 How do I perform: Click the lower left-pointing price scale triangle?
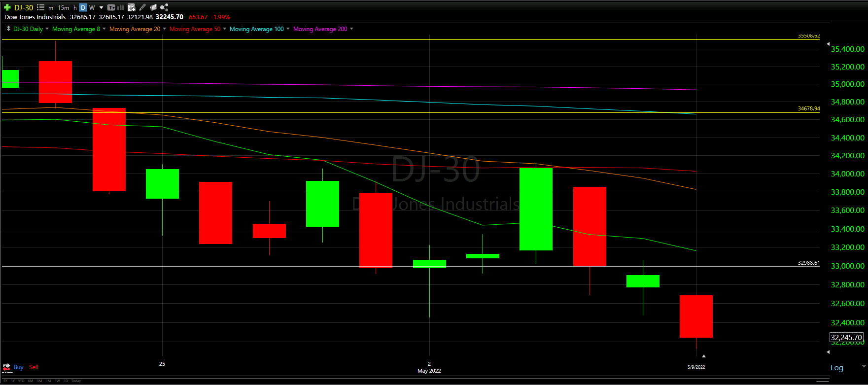coord(828,352)
